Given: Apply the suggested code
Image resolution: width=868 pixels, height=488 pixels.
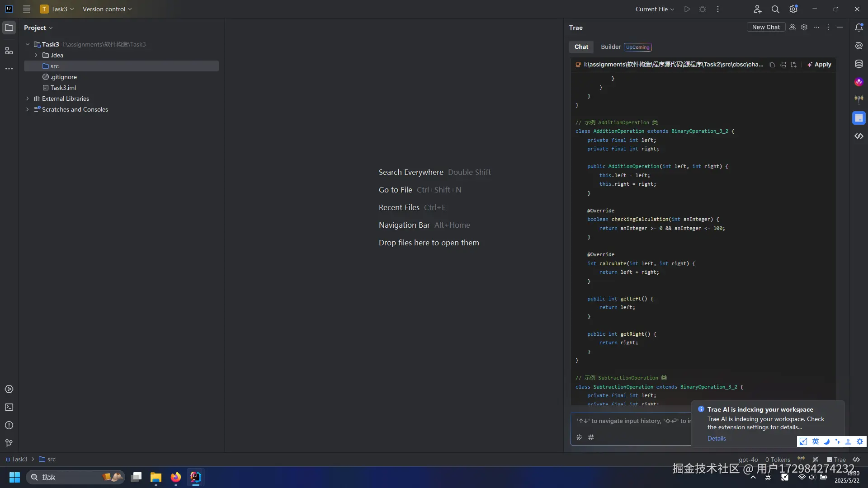Looking at the screenshot, I should tap(820, 65).
